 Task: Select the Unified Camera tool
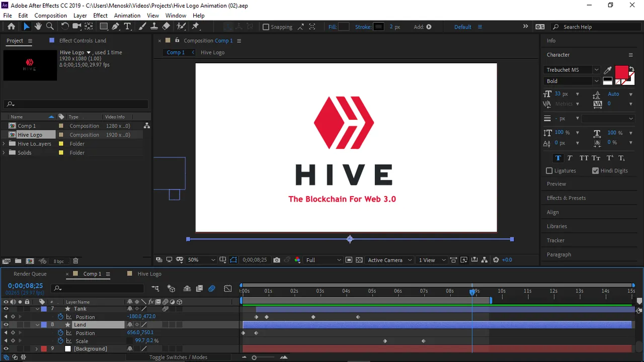[x=76, y=27]
